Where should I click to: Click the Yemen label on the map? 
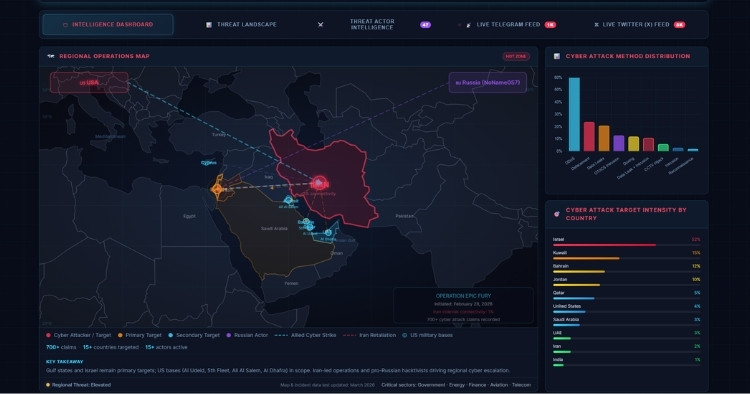click(x=291, y=283)
